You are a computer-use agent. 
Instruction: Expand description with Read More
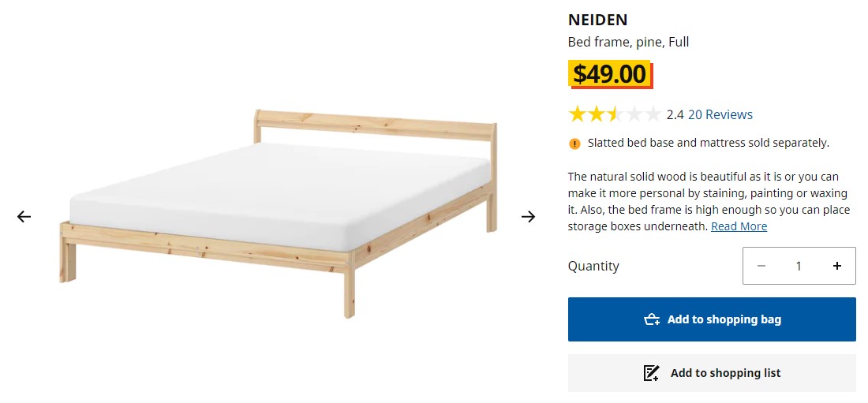pyautogui.click(x=739, y=226)
